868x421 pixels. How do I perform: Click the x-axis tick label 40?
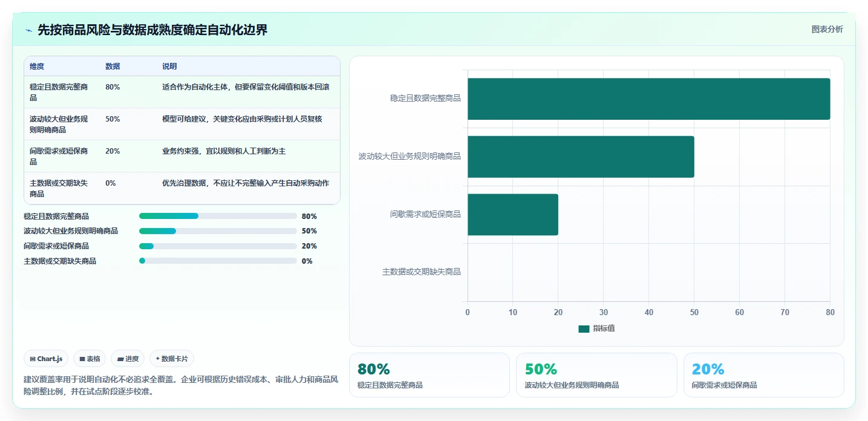click(649, 312)
